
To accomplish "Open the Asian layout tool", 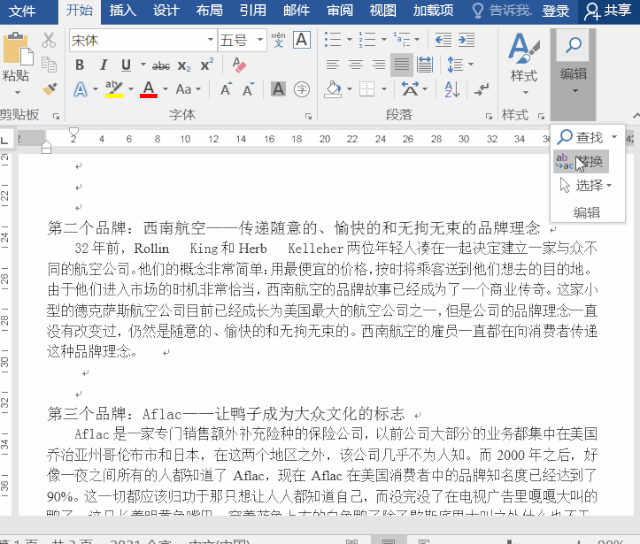I will coord(410,89).
